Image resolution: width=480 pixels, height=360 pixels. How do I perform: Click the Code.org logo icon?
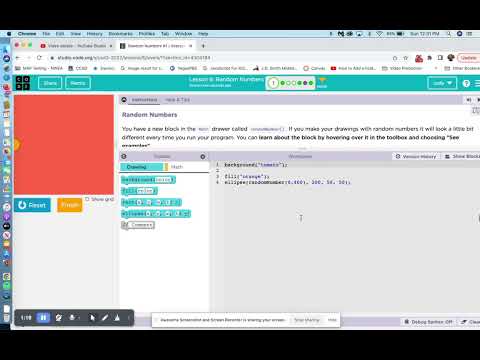[23, 83]
